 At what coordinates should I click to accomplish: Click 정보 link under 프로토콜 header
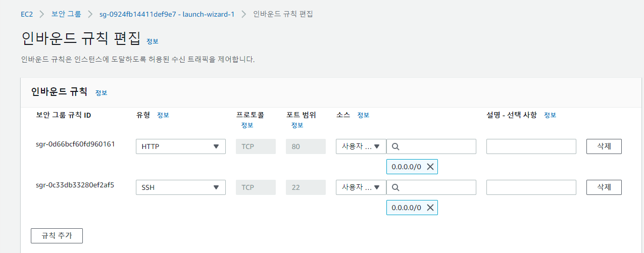coord(247,125)
